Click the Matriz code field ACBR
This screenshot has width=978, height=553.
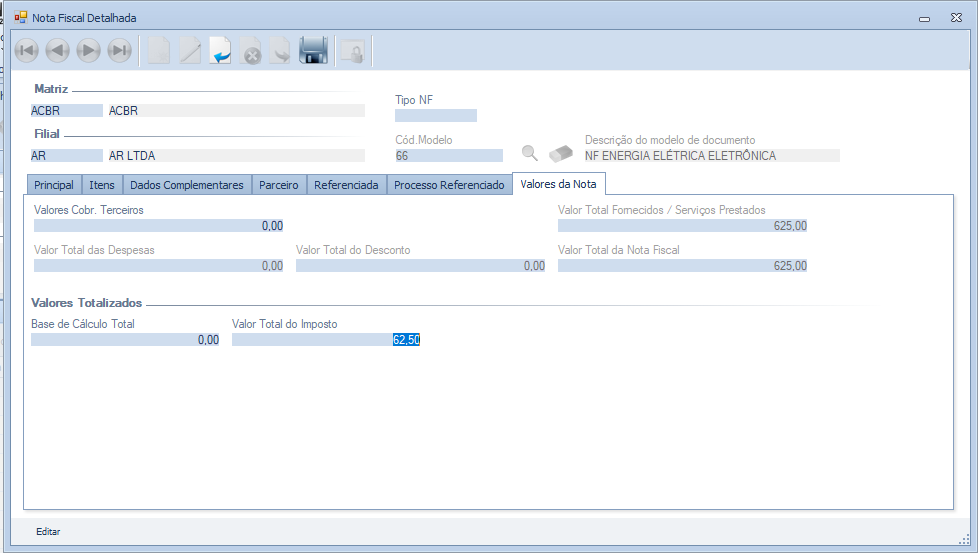67,110
